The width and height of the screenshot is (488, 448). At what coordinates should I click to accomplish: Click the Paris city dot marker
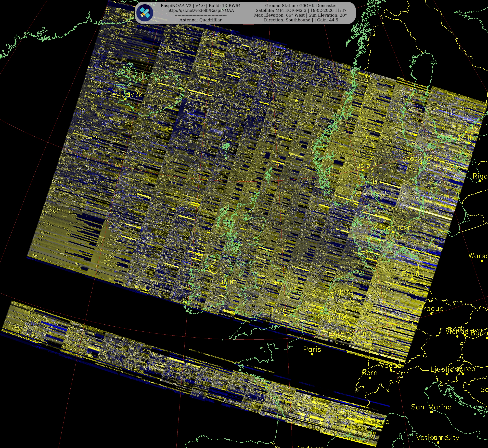point(312,354)
